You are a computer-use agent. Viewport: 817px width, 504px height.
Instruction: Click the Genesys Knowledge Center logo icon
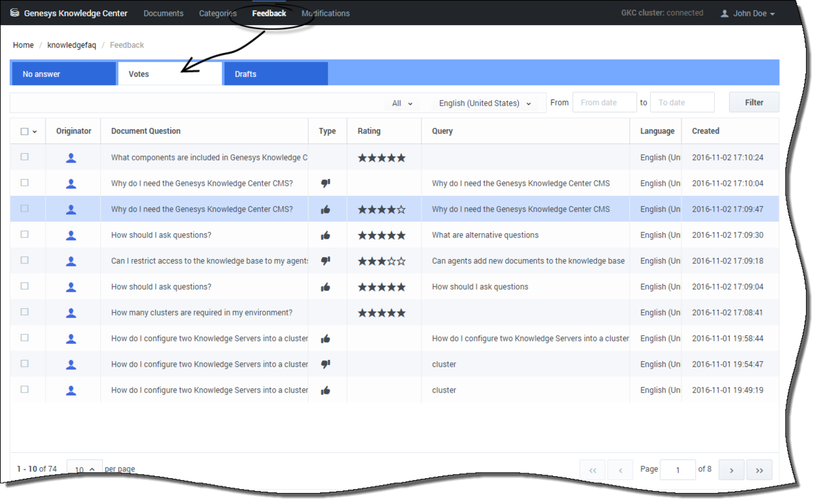[15, 13]
